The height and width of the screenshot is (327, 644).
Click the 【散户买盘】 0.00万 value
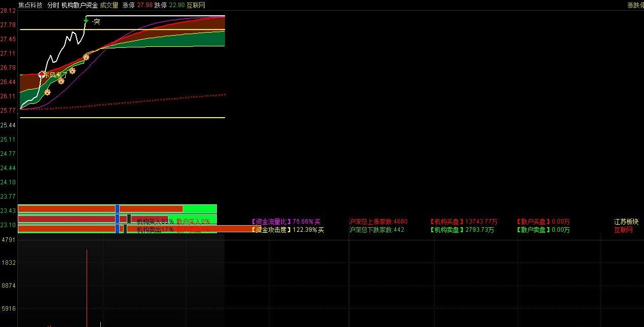pyautogui.click(x=543, y=222)
